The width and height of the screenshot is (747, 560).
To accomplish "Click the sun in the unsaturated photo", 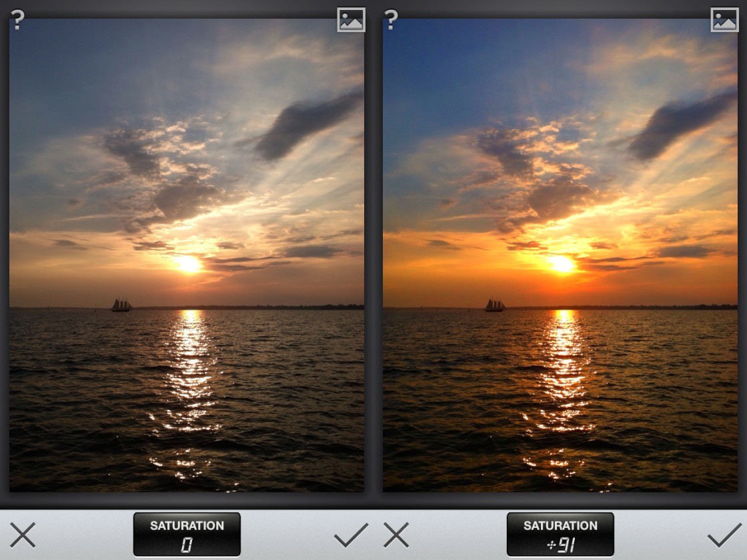I will pos(189,265).
